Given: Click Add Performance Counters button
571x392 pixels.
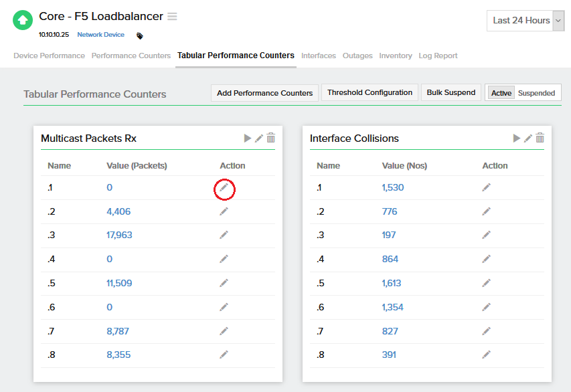Looking at the screenshot, I should coord(264,93).
